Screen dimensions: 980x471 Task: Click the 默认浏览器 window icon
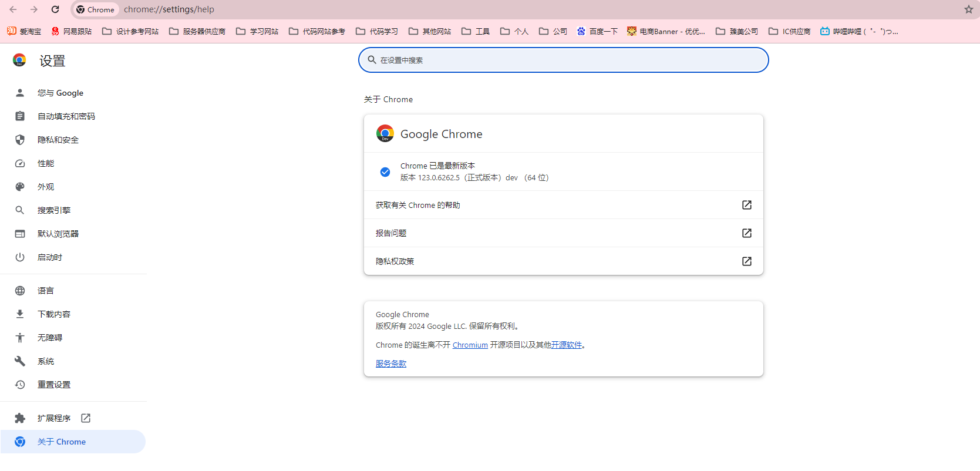20,234
